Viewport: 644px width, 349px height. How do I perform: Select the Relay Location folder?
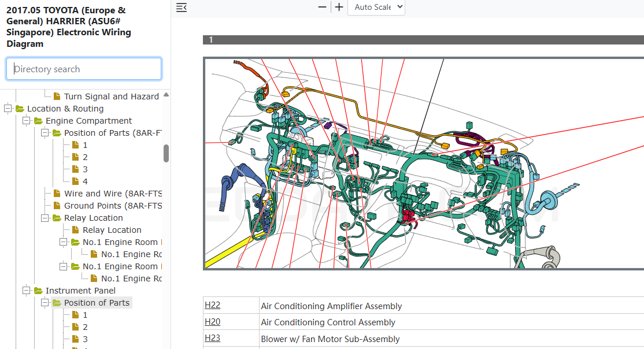93,218
